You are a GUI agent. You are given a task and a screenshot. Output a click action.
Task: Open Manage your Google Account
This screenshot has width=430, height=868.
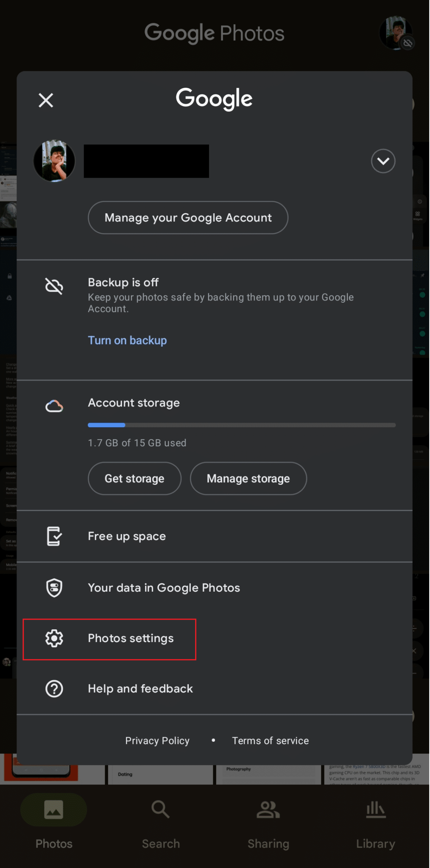pyautogui.click(x=188, y=217)
